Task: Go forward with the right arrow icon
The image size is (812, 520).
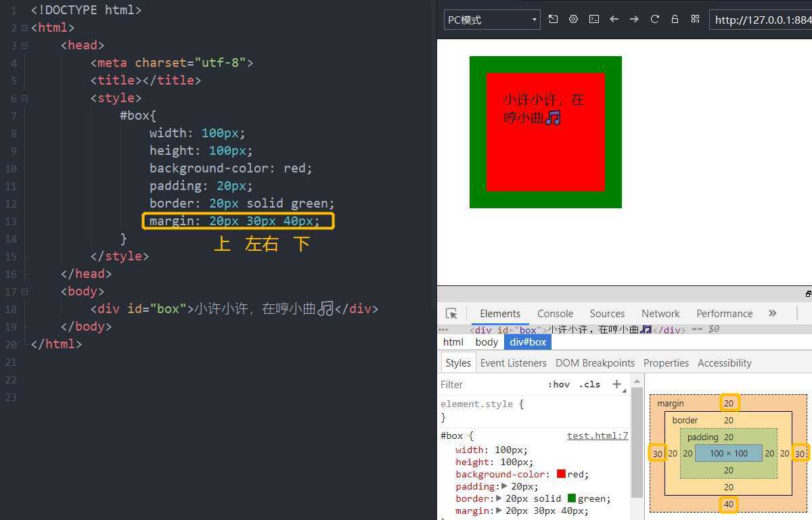Action: (x=635, y=20)
